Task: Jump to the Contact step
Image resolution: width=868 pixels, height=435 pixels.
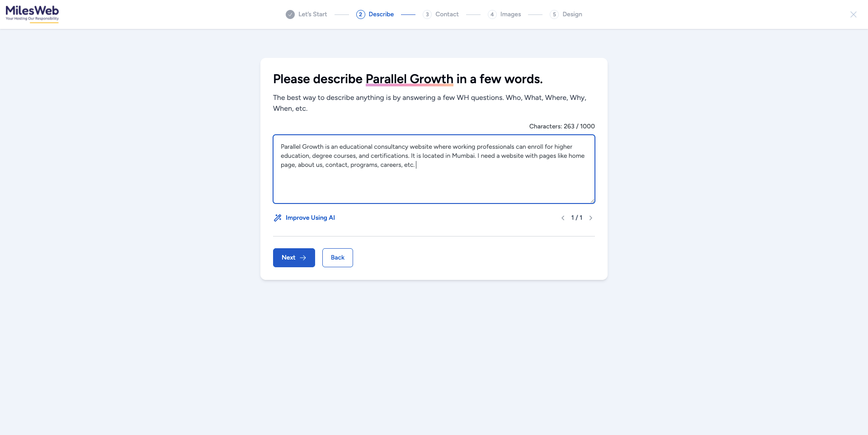Action: (x=447, y=14)
